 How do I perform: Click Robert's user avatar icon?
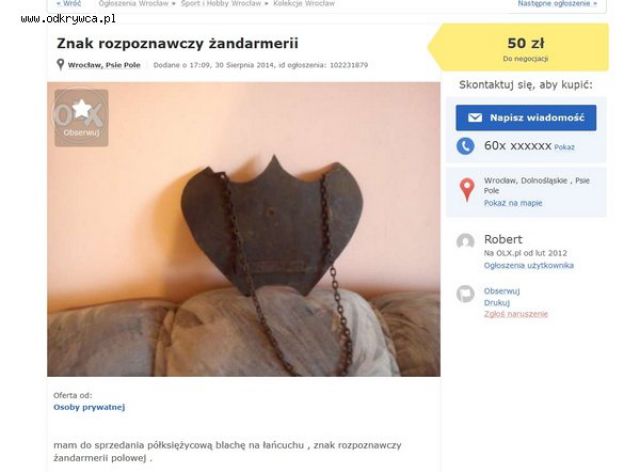coord(465,242)
